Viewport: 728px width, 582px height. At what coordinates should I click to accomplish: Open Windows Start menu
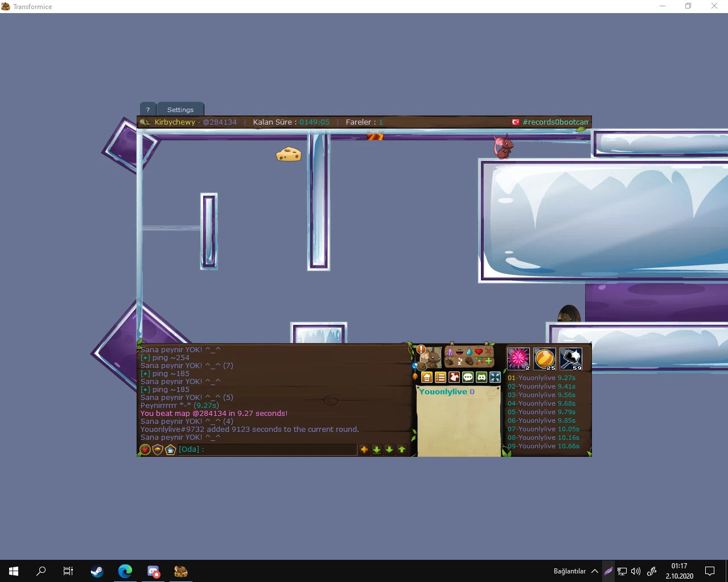(x=14, y=571)
